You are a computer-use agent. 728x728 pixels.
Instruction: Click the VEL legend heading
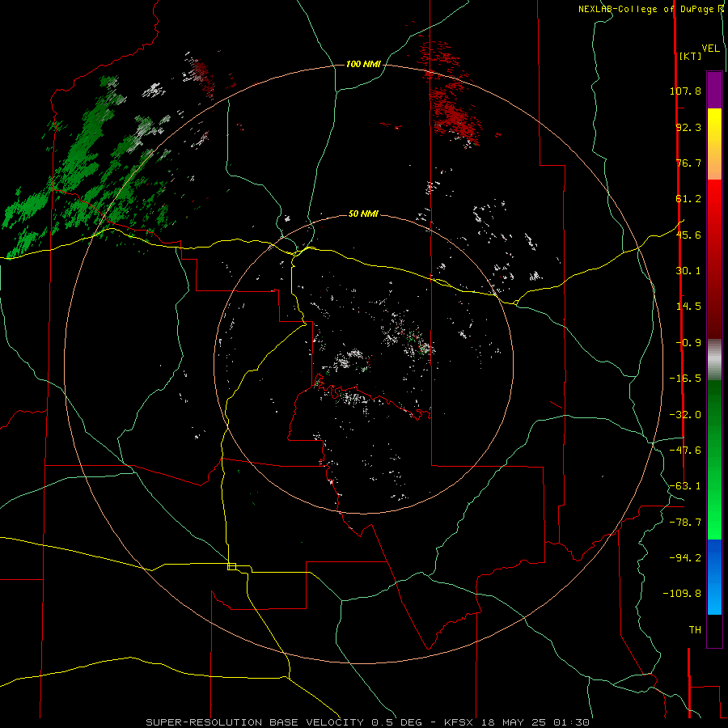pyautogui.click(x=711, y=49)
